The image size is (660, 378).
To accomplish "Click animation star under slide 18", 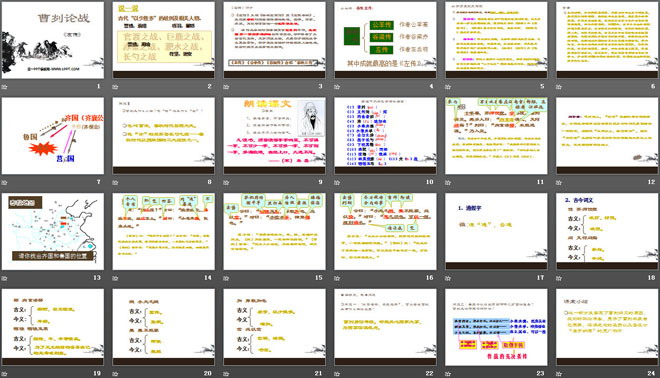I will tap(559, 278).
